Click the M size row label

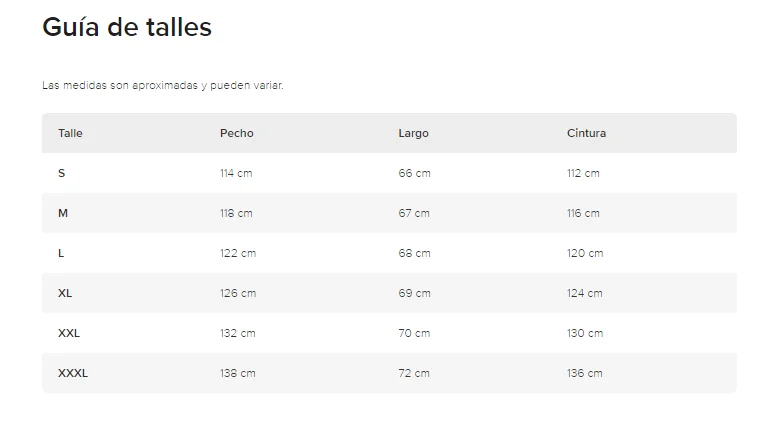click(63, 213)
